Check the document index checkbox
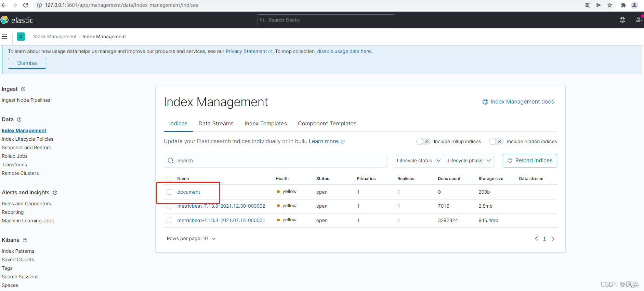The height and width of the screenshot is (291, 644). pos(169,192)
